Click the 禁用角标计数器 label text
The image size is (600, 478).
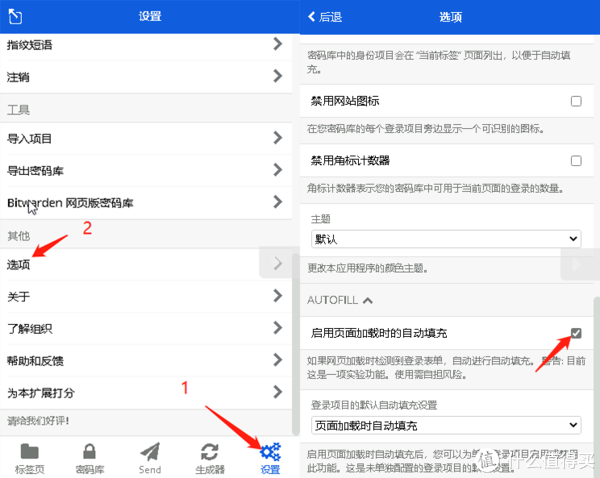click(x=350, y=161)
